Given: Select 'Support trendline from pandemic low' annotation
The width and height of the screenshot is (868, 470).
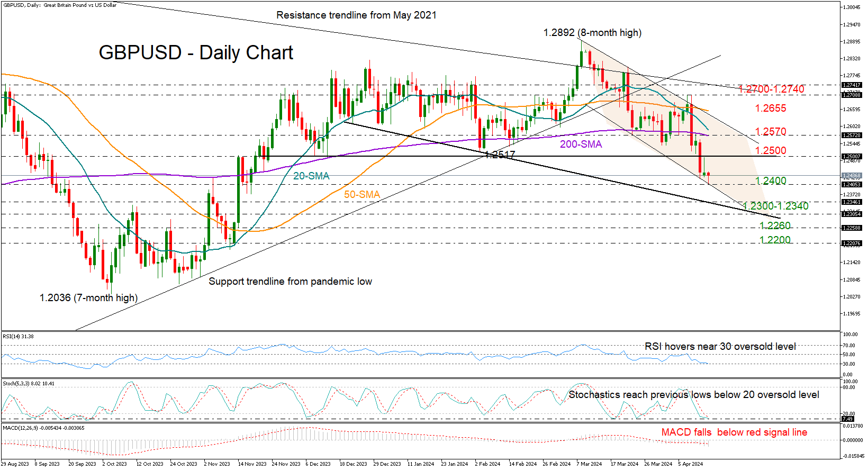Looking at the screenshot, I should (290, 281).
